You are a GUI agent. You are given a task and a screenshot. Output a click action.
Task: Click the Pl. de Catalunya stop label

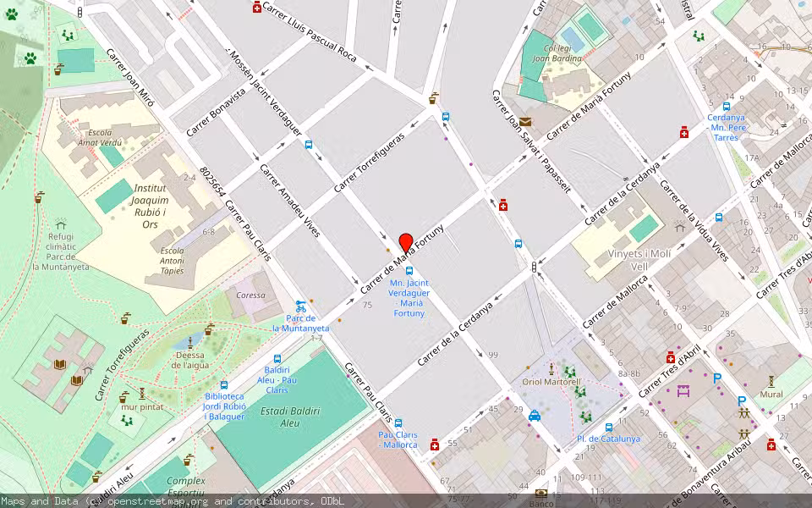tap(608, 439)
